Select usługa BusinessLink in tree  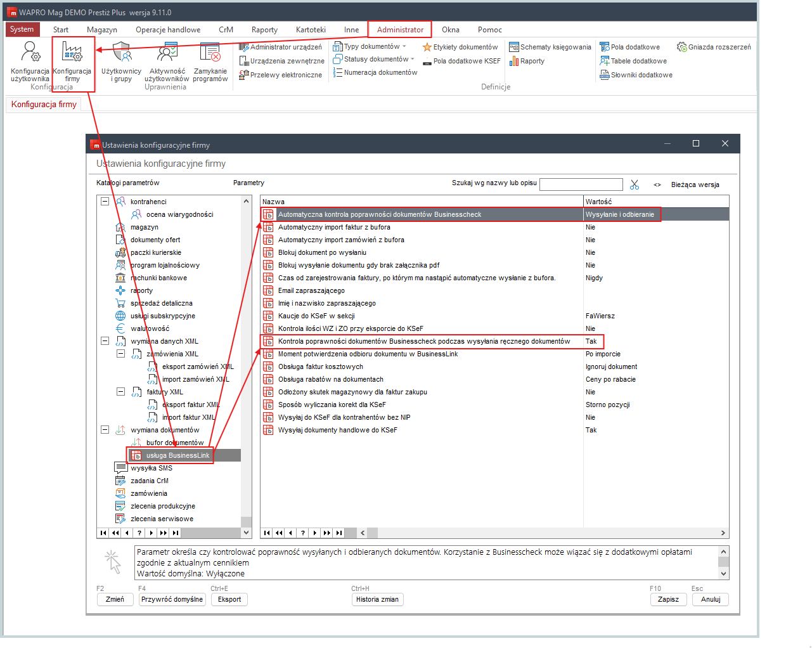[177, 455]
